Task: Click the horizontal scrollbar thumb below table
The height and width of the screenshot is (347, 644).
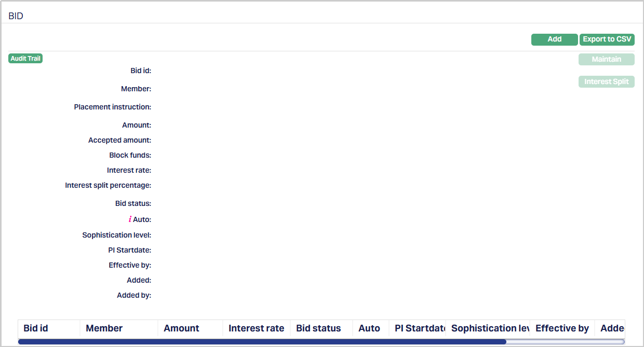Action: click(x=262, y=342)
